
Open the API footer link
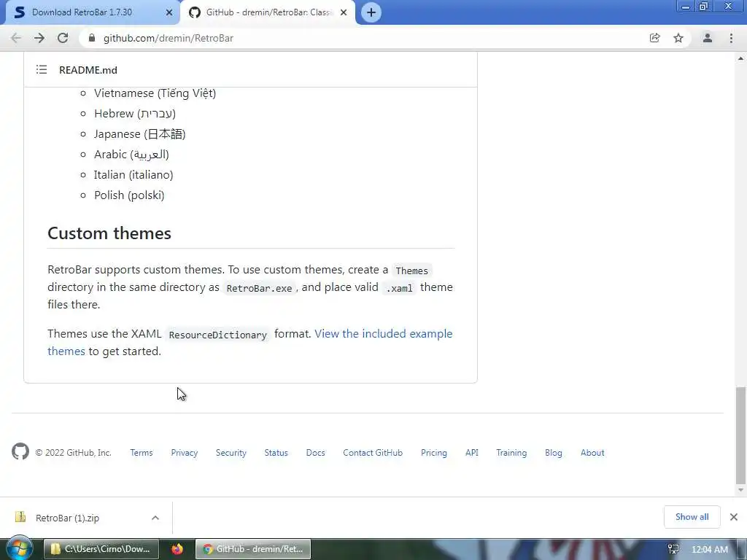pos(472,453)
